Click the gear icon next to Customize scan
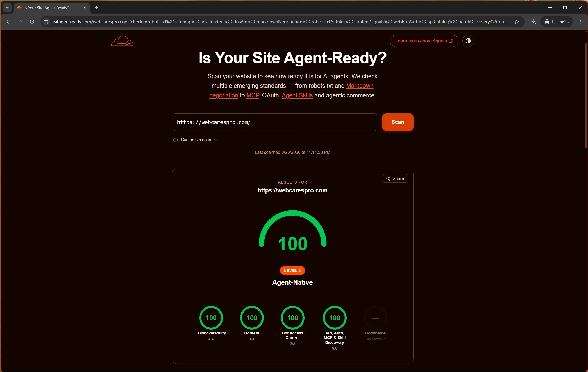 pyautogui.click(x=175, y=140)
